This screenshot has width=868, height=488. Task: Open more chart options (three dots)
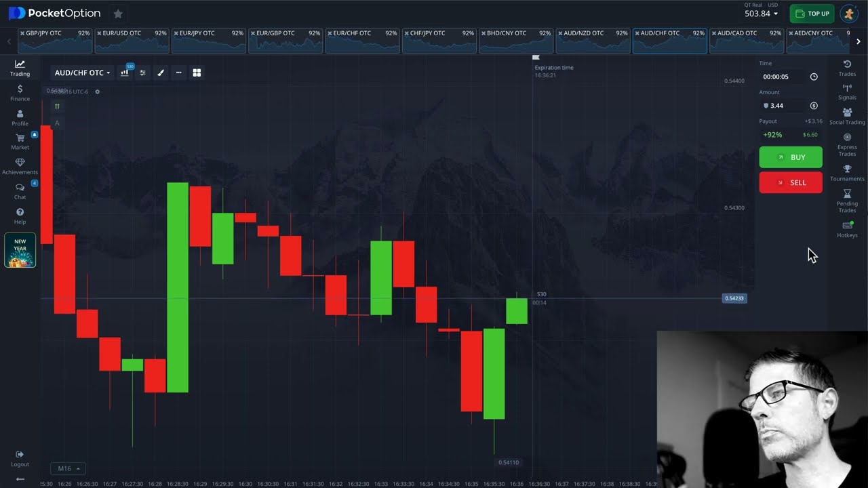pos(178,73)
